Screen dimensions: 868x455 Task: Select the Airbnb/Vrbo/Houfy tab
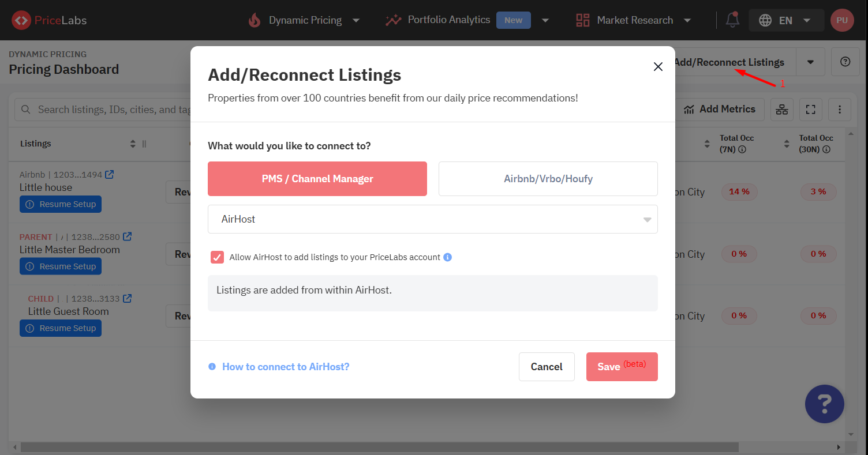(x=548, y=179)
